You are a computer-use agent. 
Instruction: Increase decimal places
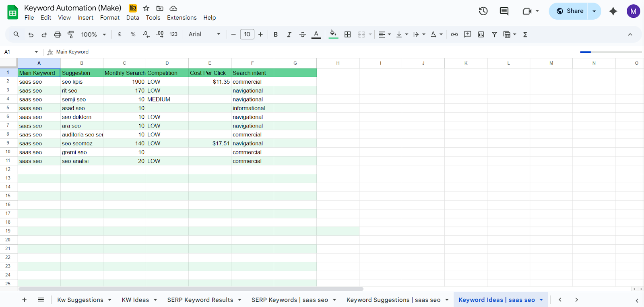point(160,35)
